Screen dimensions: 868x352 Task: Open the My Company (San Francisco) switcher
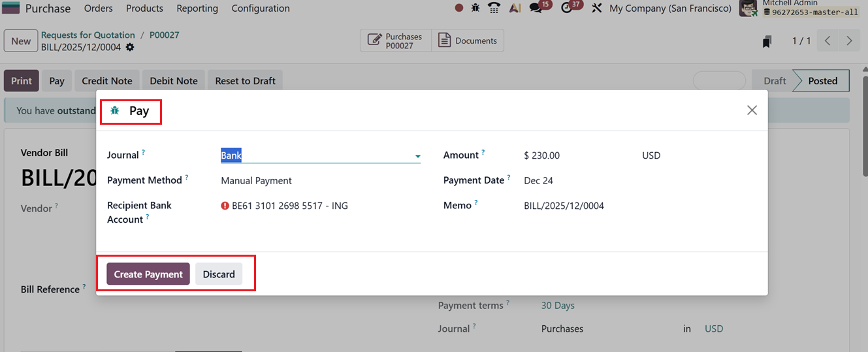[x=670, y=8]
